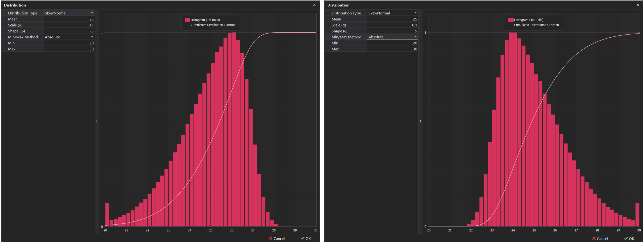Viewport: 644px width, 243px height.
Task: Select the Shape field showing 5
Action: [392, 31]
